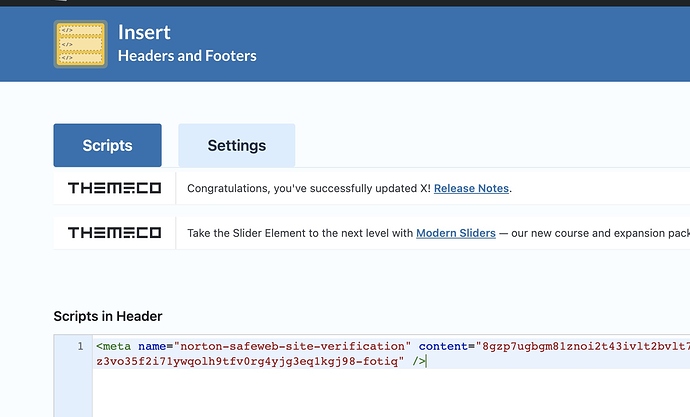Switch to the Scripts tab
Viewport: 690px width, 417px height.
[x=107, y=145]
